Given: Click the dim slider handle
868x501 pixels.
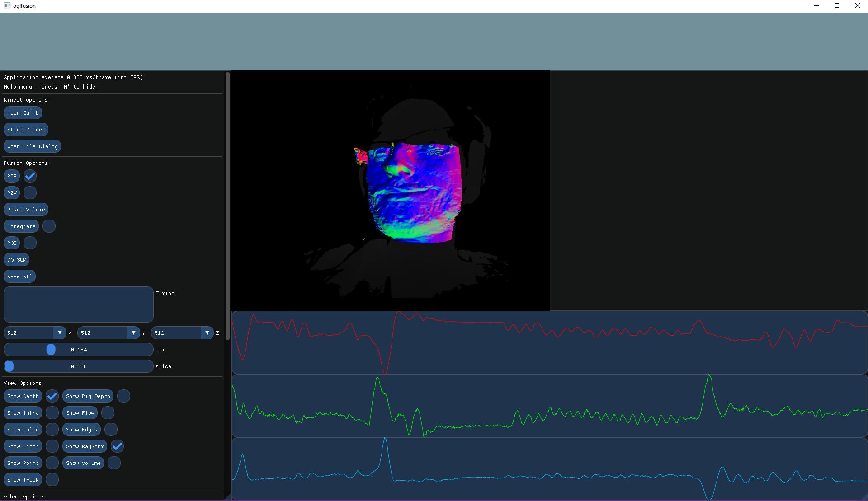Looking at the screenshot, I should [x=51, y=350].
